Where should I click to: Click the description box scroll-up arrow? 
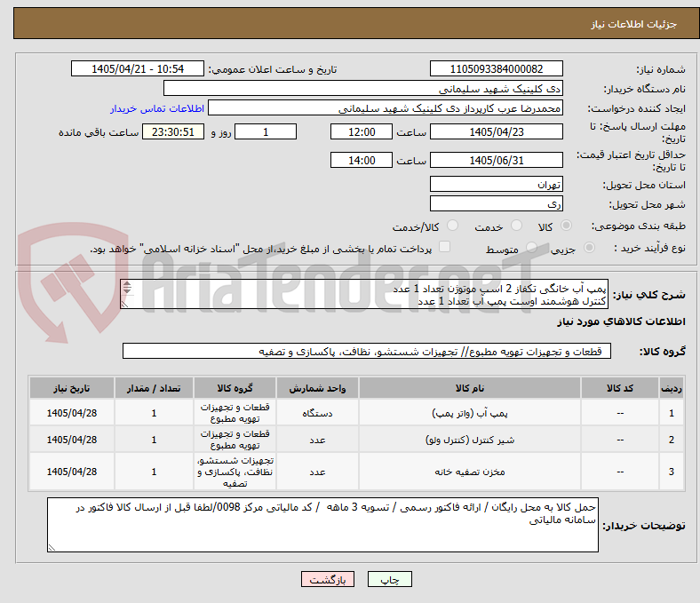pos(127,284)
